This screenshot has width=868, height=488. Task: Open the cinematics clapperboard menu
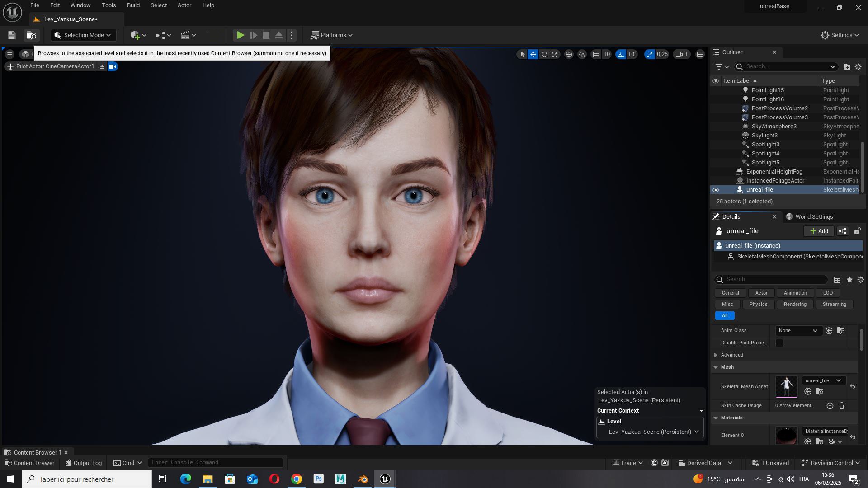(x=188, y=35)
